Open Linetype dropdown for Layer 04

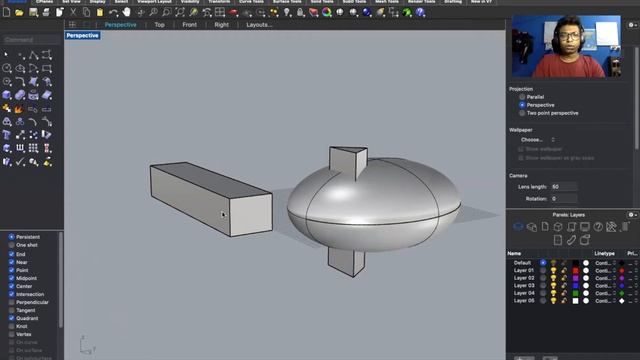(x=605, y=293)
